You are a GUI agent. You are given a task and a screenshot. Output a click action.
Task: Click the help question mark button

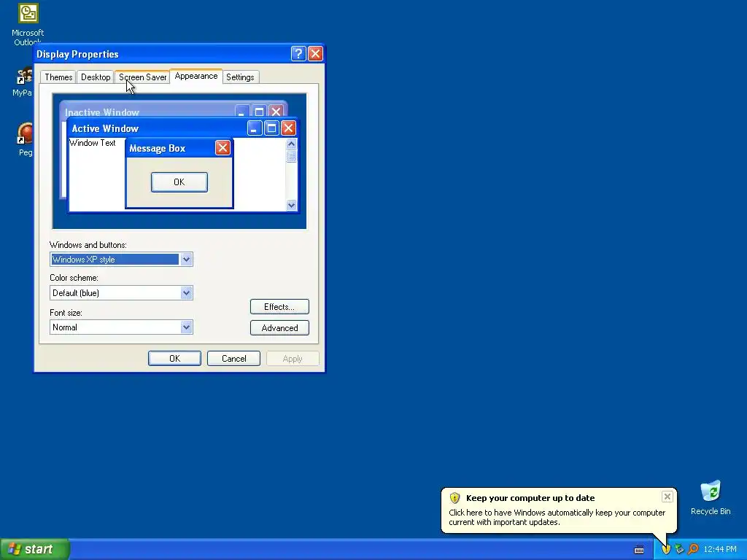click(x=298, y=54)
